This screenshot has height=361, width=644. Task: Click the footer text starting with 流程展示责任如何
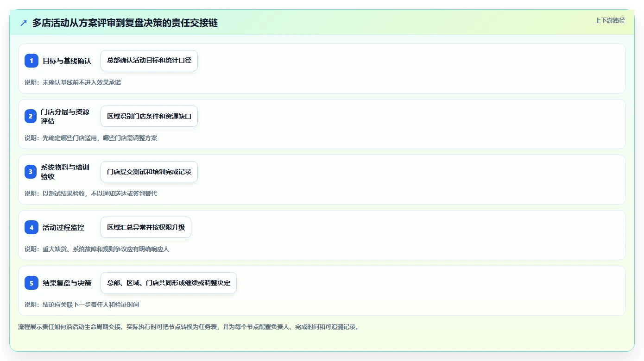[189, 327]
